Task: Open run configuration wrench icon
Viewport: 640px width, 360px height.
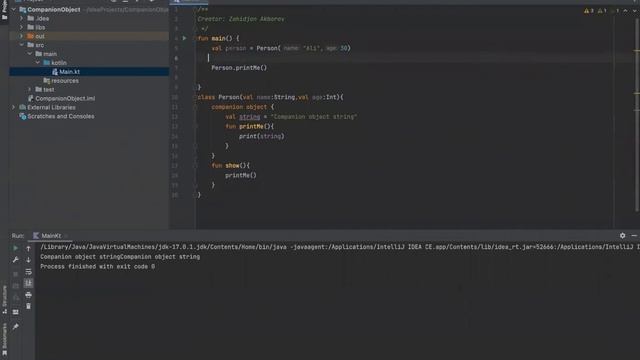Action: (x=16, y=260)
